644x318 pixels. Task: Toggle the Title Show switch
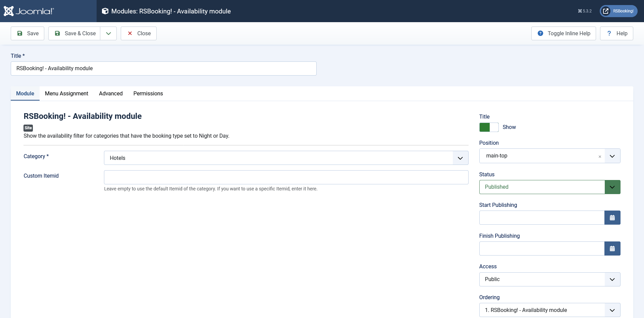click(x=489, y=127)
